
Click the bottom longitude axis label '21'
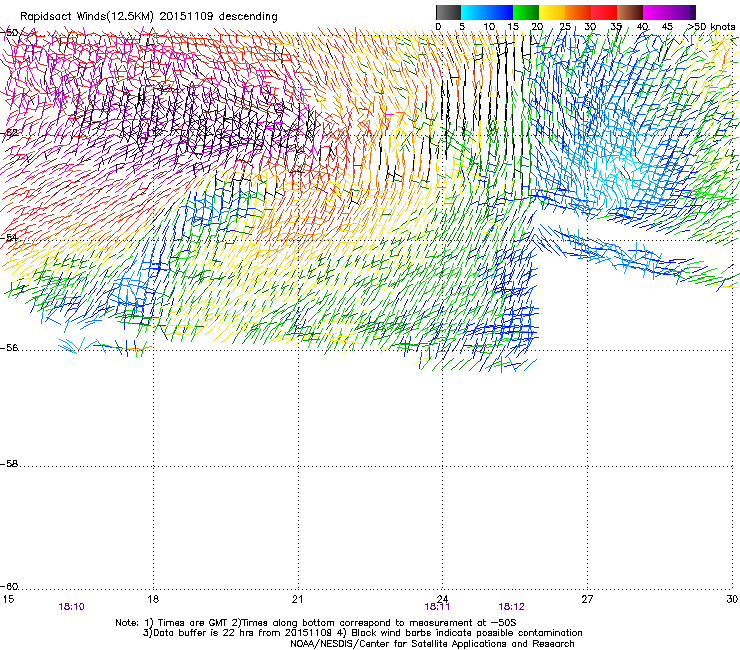click(x=297, y=599)
